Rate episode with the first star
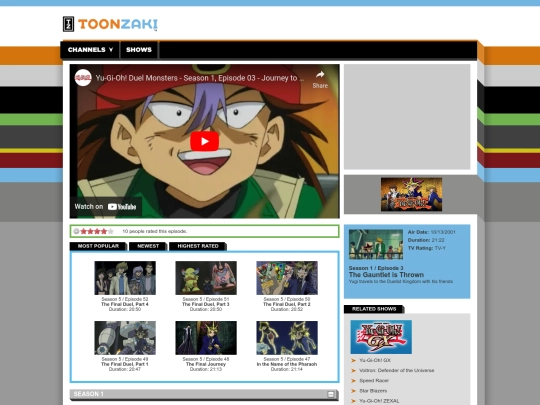 pyautogui.click(x=84, y=231)
